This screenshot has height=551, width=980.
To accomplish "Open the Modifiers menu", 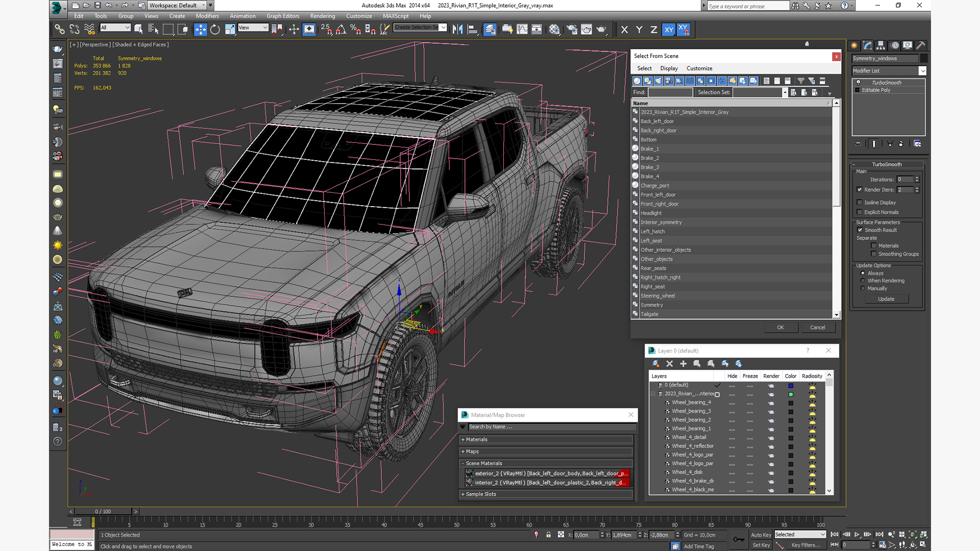I will pyautogui.click(x=207, y=16).
